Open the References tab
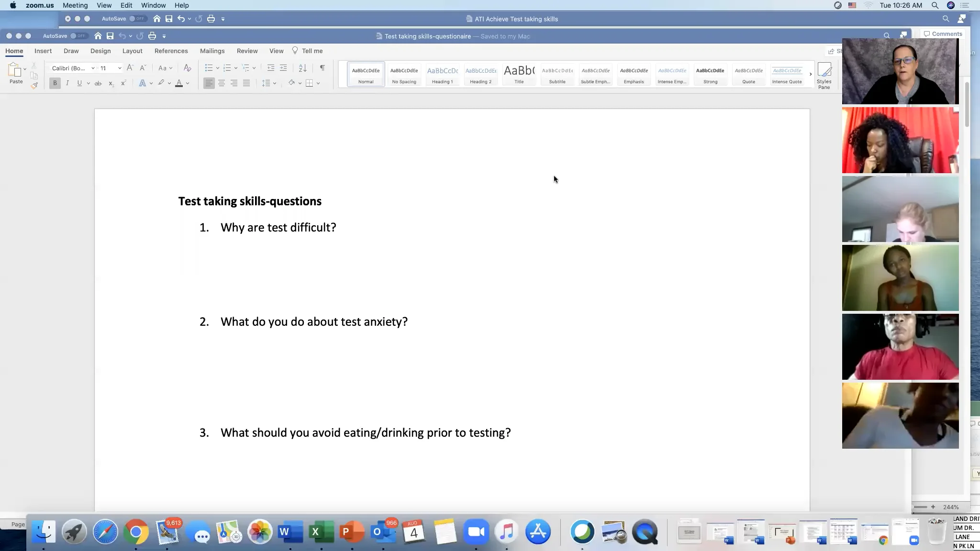The height and width of the screenshot is (551, 980). click(x=171, y=51)
